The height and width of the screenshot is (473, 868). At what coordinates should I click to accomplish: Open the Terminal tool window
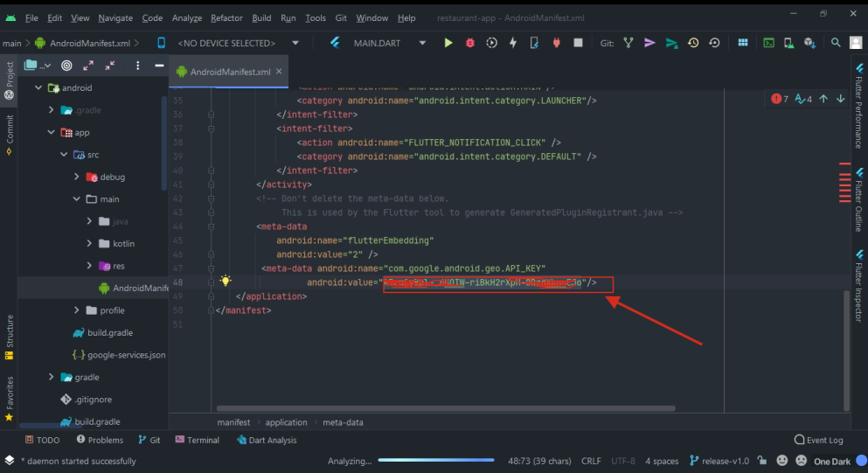tap(197, 440)
